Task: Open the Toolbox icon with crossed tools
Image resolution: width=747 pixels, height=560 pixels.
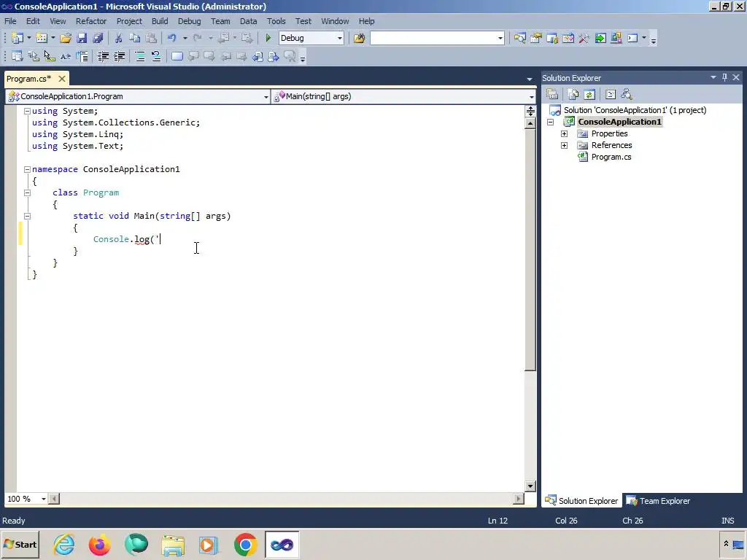Action: (584, 38)
